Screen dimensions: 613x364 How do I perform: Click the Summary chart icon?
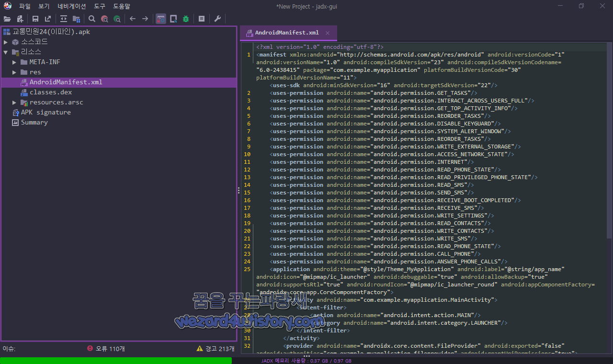(15, 123)
